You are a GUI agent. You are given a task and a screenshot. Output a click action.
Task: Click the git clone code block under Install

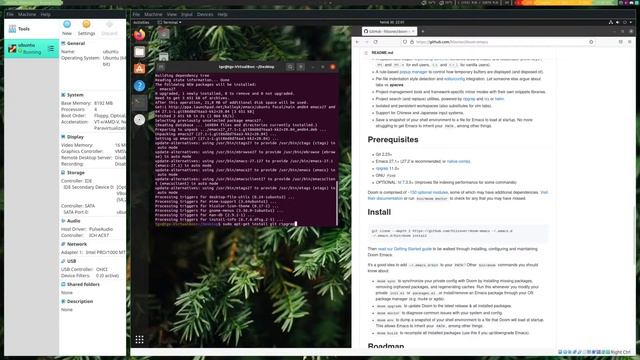pos(458,233)
